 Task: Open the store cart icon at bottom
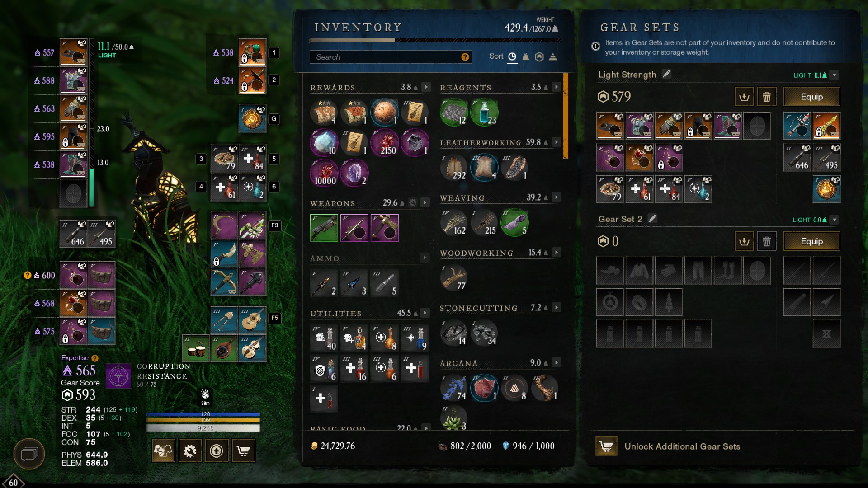pyautogui.click(x=243, y=450)
